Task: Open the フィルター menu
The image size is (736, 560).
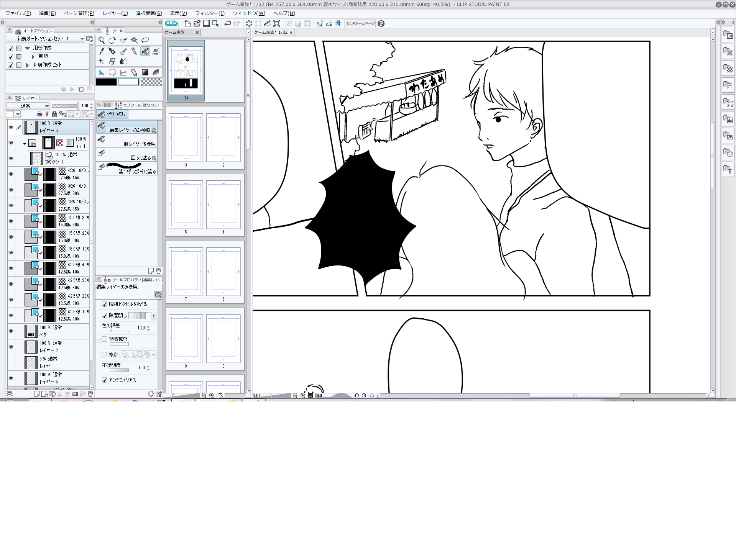Action: pos(210,13)
